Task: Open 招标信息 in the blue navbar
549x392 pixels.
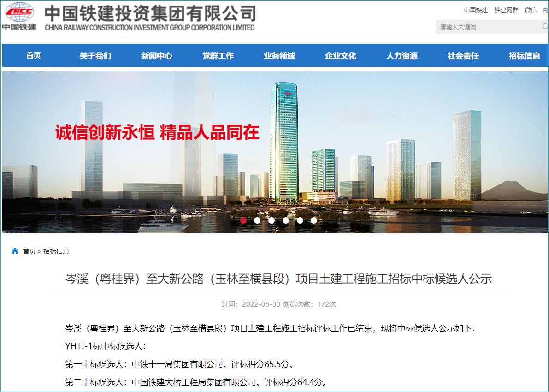Action: (524, 56)
